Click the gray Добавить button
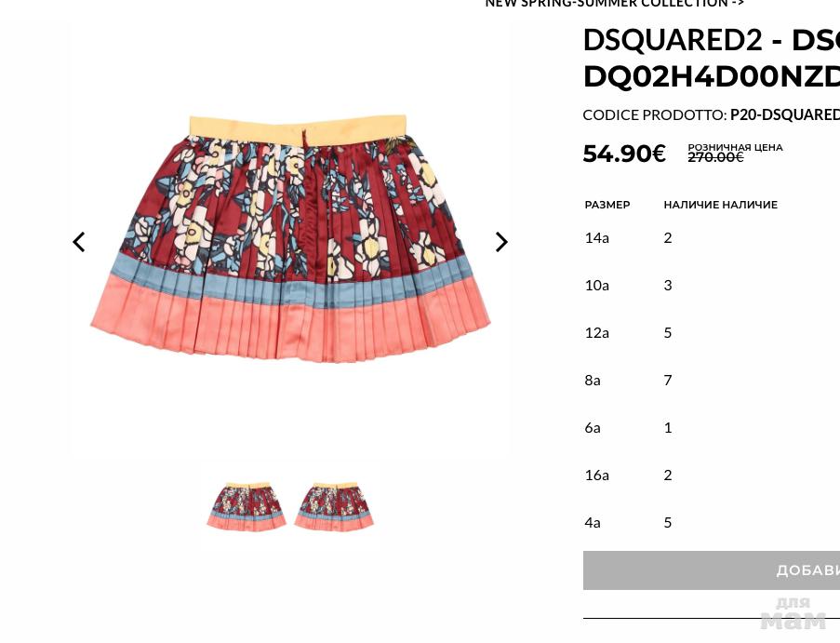The width and height of the screenshot is (840, 643). (x=712, y=570)
